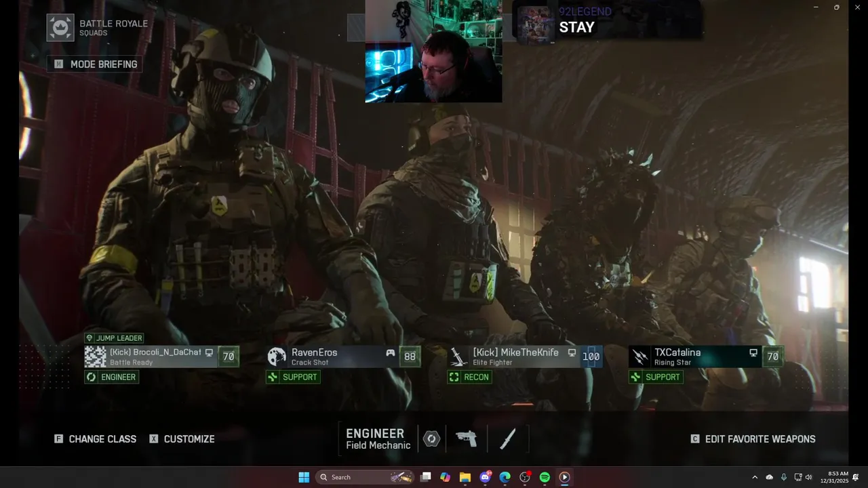Click RavenEros's level 88 badge

pyautogui.click(x=410, y=357)
